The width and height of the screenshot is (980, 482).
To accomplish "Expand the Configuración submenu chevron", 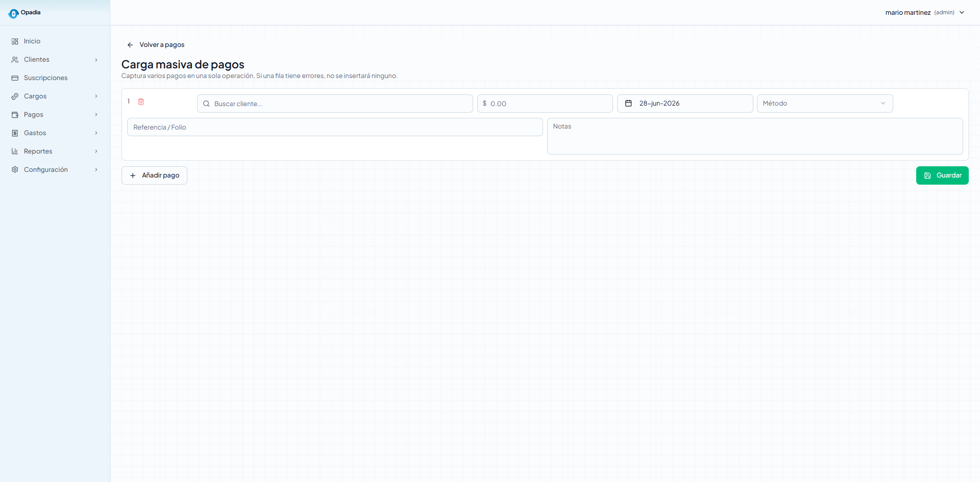I will tap(96, 170).
